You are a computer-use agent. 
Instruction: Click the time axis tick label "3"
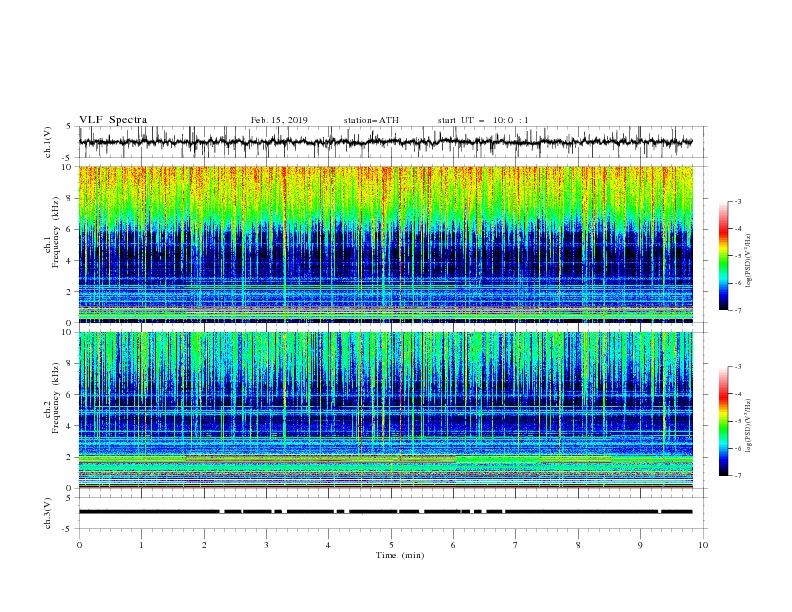click(x=266, y=545)
